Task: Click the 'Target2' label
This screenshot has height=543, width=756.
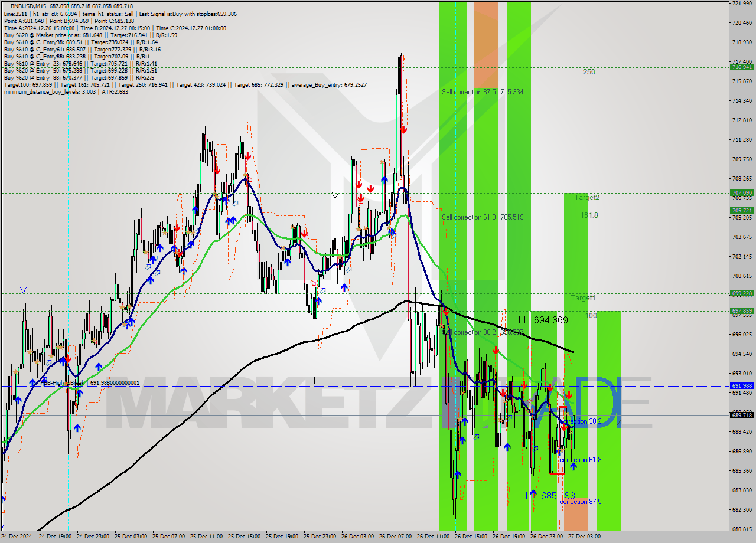Action: pos(587,198)
